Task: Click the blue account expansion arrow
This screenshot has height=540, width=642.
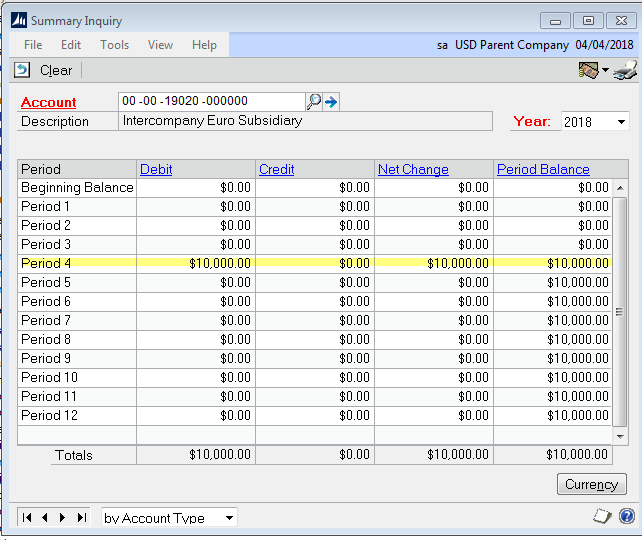Action: [x=332, y=101]
